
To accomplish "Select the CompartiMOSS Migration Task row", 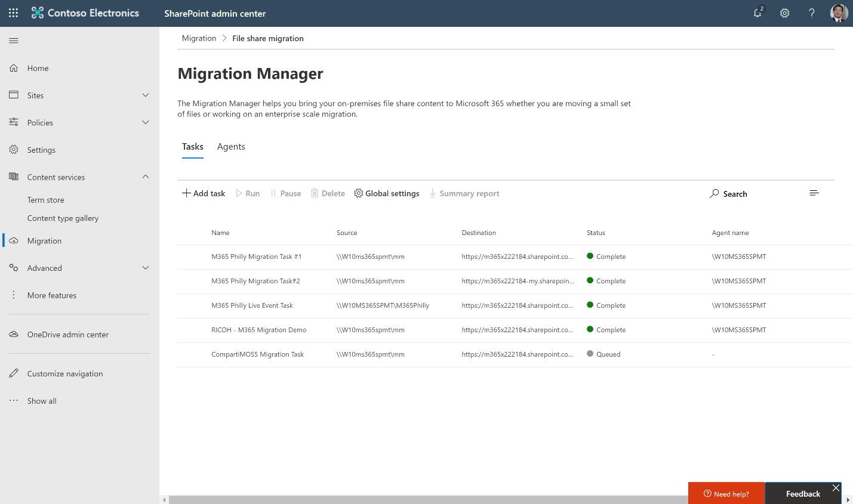I will click(x=258, y=354).
